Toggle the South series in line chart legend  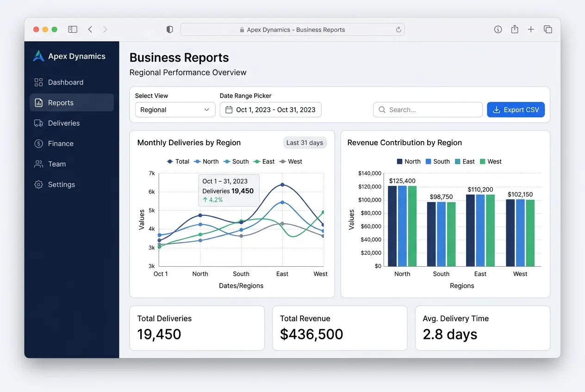(x=236, y=161)
